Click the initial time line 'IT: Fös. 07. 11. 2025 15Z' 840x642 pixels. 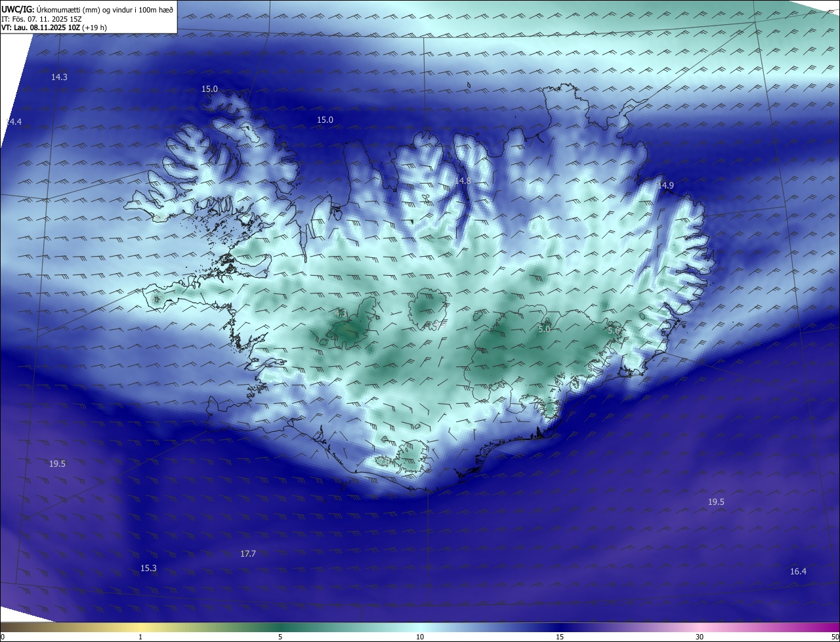[41, 19]
